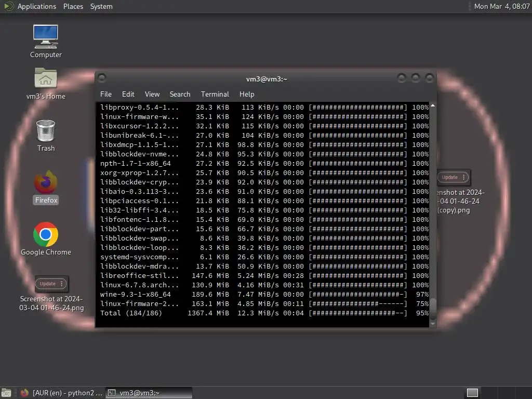Click the vm3@vm3:~ taskbar button
Screen dimensions: 532x399
[149, 393]
